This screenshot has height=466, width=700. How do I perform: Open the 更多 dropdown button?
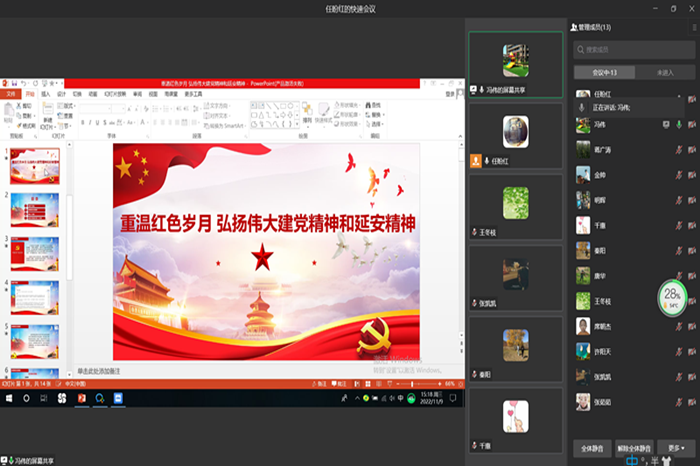tap(675, 447)
